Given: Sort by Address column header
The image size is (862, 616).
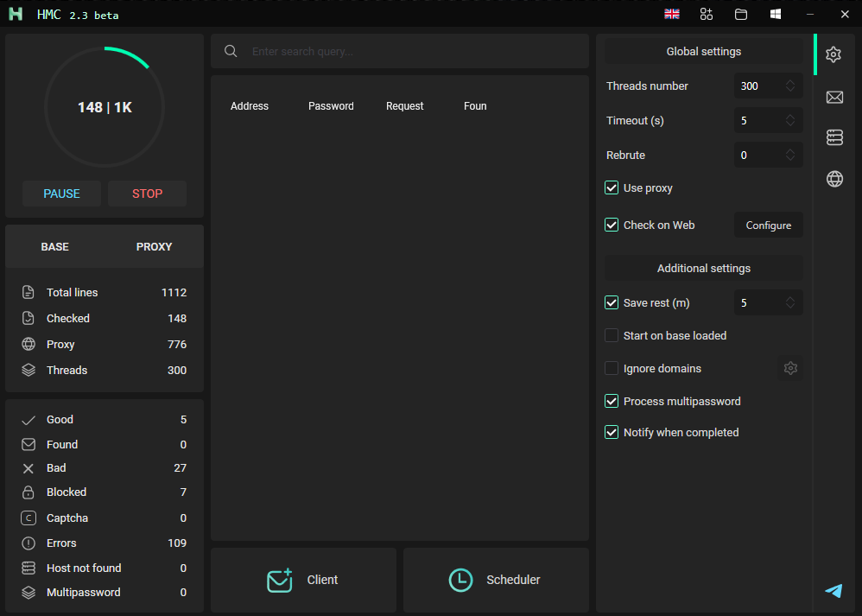Looking at the screenshot, I should point(250,106).
